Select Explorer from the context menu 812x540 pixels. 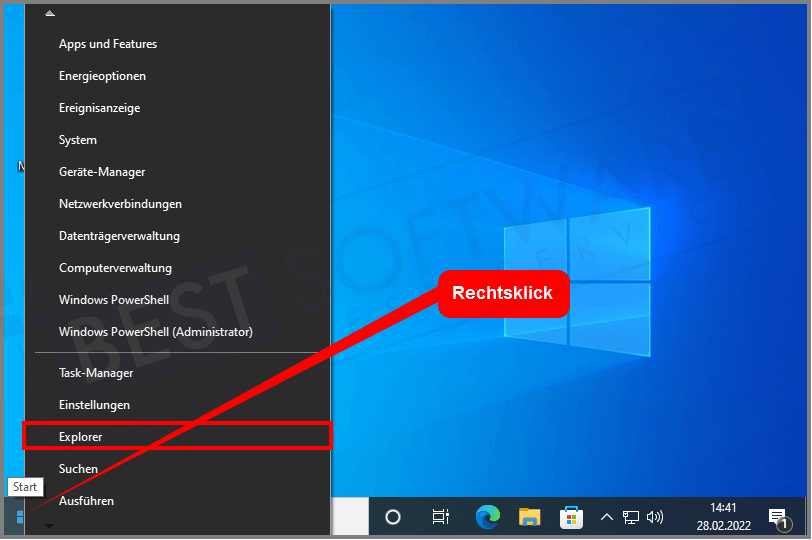click(81, 437)
